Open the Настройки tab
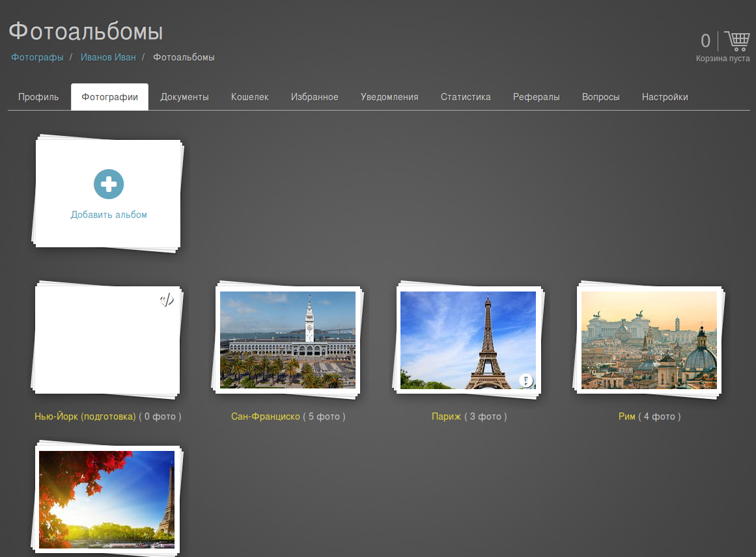This screenshot has width=756, height=557. 665,97
